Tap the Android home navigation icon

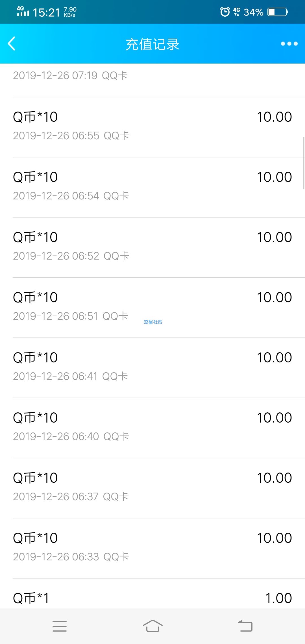point(152,626)
